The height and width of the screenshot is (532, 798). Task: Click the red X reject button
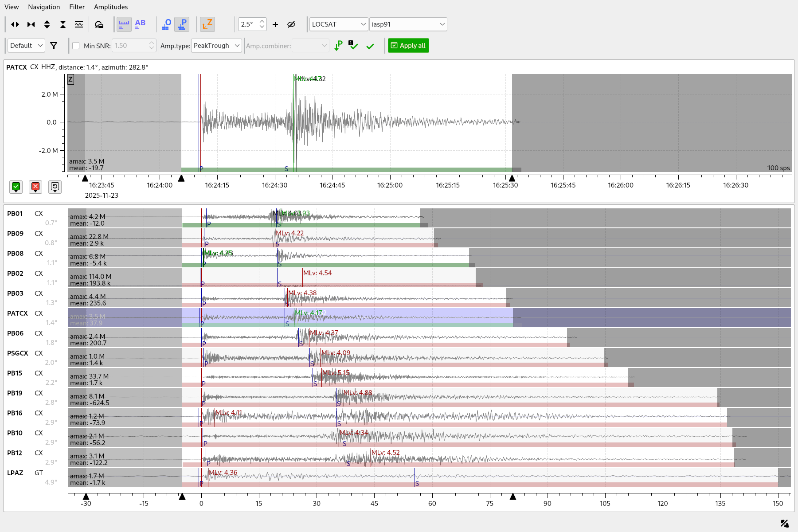click(35, 187)
